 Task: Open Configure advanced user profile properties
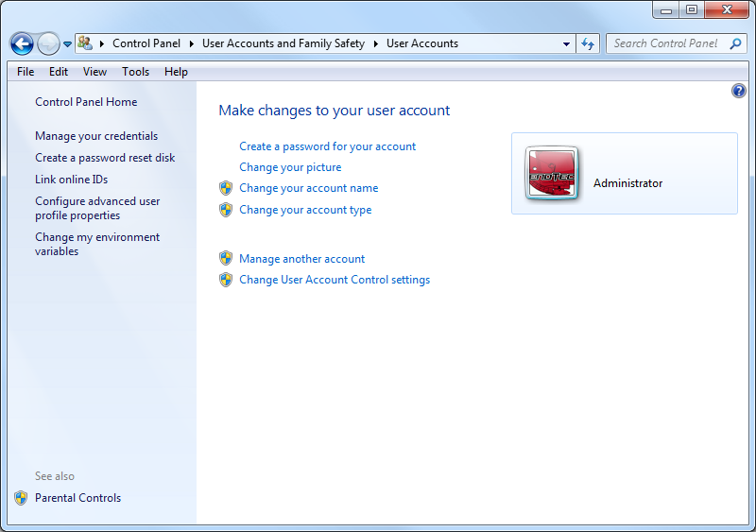point(97,209)
